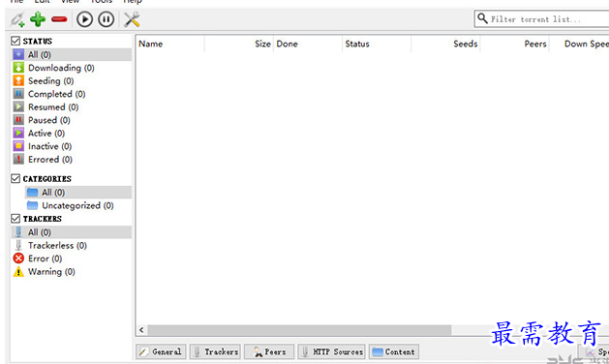
Task: Select the Inactive (0) status filter
Action: coord(72,146)
